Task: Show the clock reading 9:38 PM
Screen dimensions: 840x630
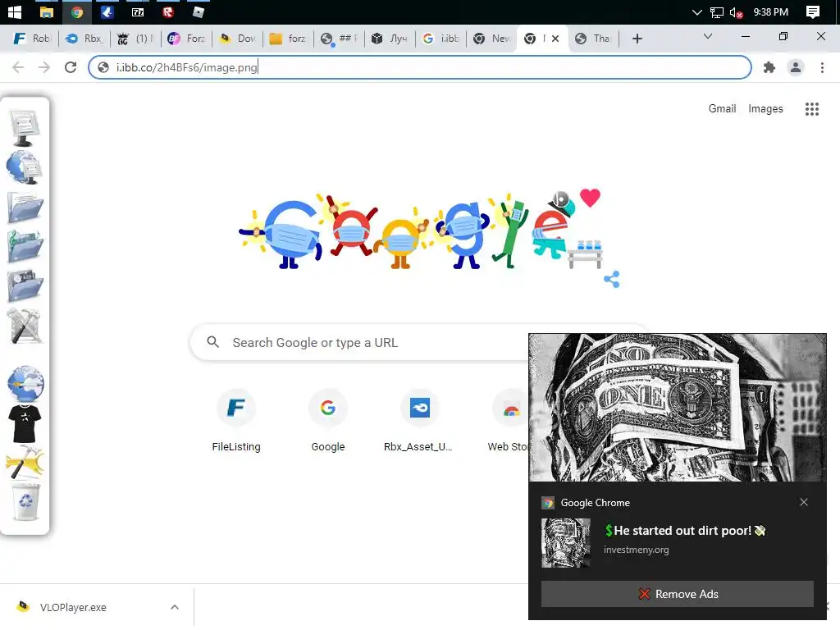Action: 771,11
